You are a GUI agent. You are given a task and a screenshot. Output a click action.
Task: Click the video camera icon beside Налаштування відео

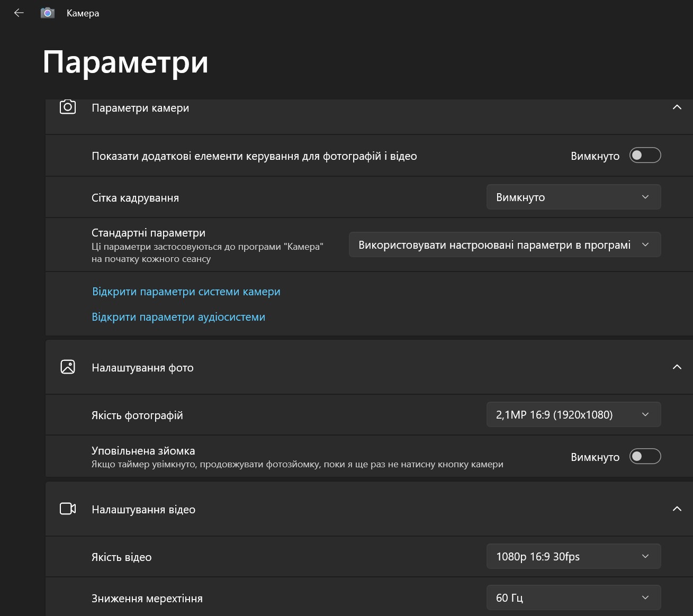68,509
